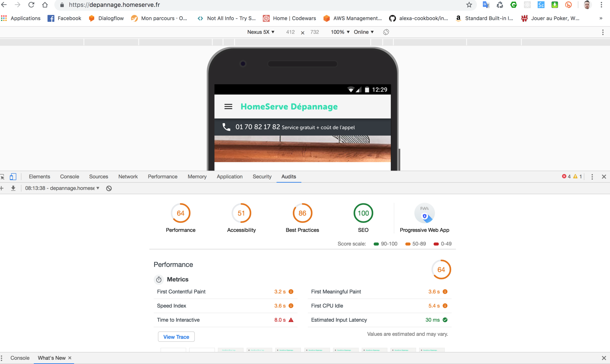Image resolution: width=610 pixels, height=364 pixels.
Task: Toggle the inspect element selector icon
Action: [2, 177]
